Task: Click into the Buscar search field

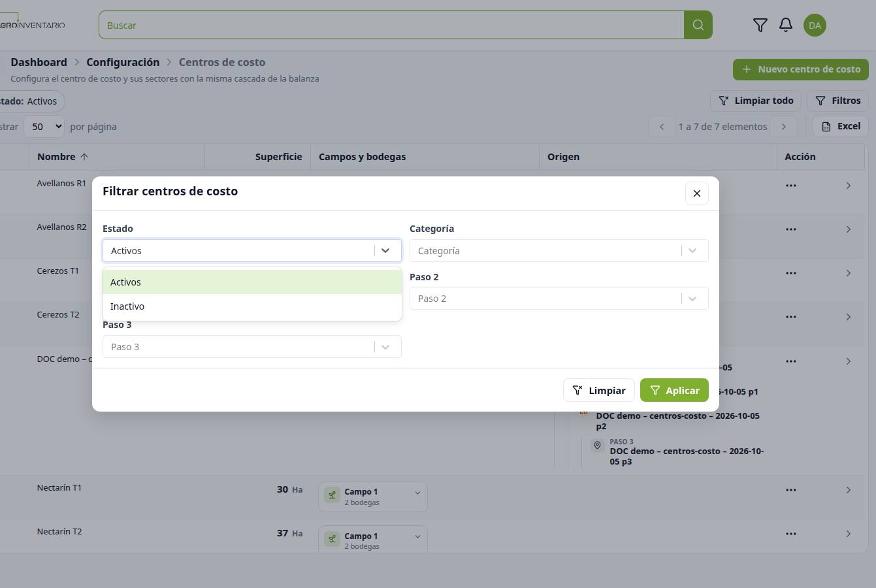Action: (x=391, y=25)
